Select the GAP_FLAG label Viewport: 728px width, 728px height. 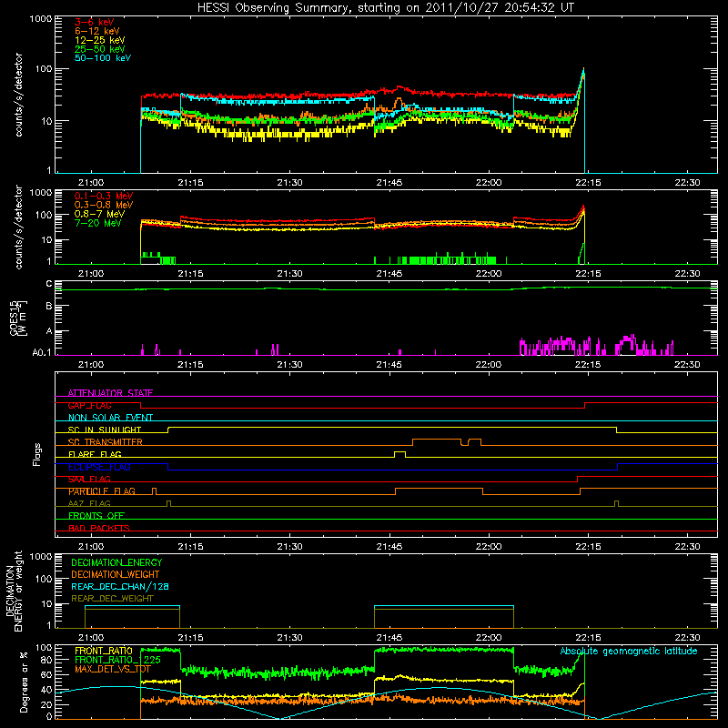[90, 405]
